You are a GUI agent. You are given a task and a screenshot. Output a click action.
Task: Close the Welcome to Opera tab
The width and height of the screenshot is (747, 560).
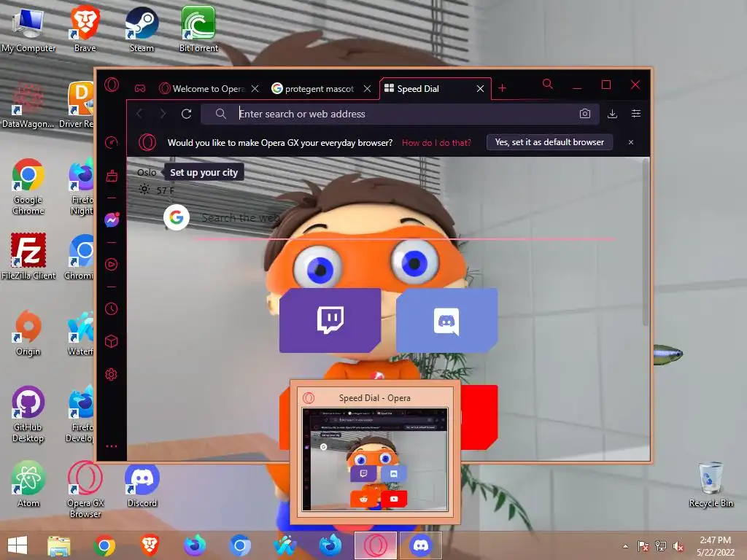(x=255, y=88)
